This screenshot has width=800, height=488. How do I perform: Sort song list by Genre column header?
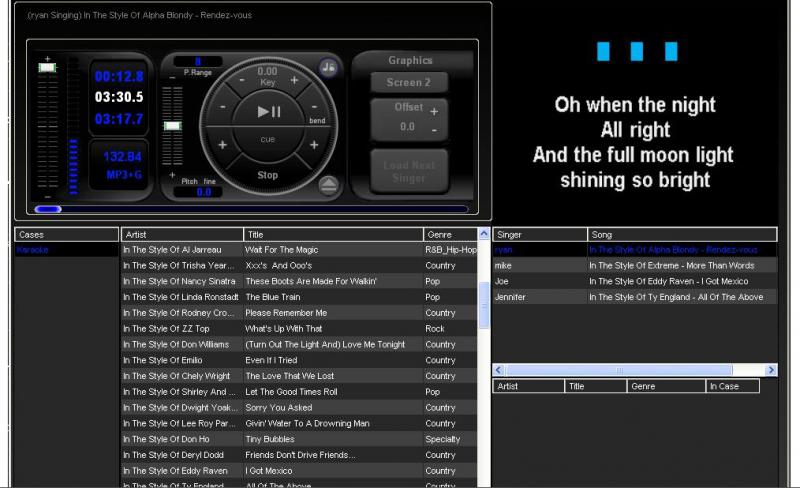[450, 234]
